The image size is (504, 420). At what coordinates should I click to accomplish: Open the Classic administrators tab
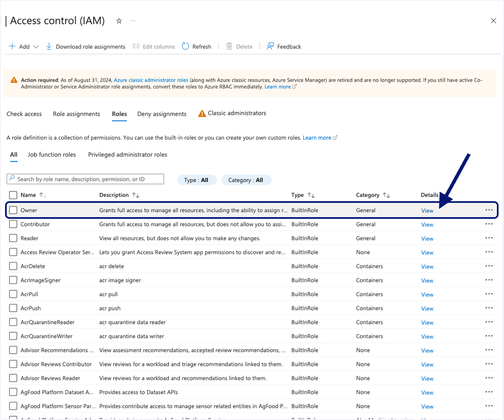point(232,113)
